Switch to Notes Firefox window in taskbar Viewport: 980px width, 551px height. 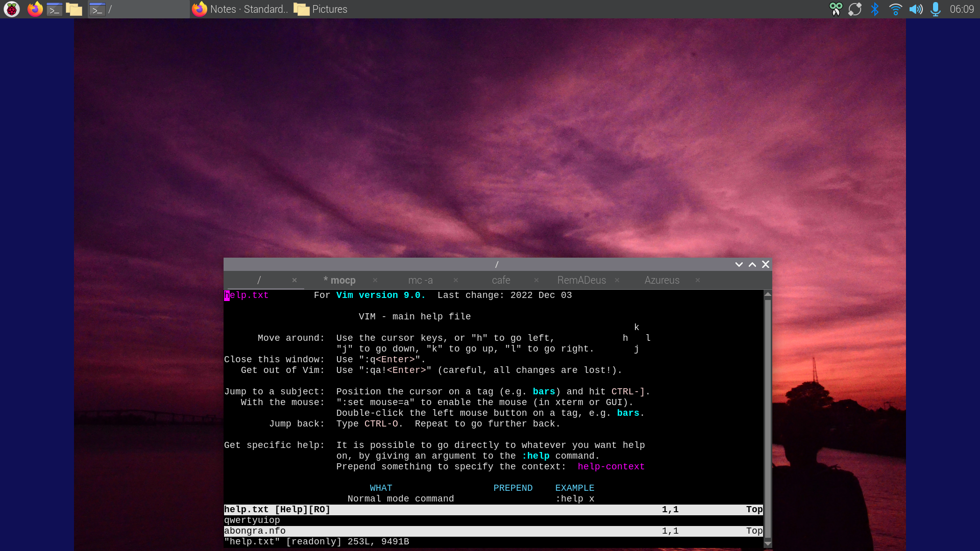pos(241,9)
